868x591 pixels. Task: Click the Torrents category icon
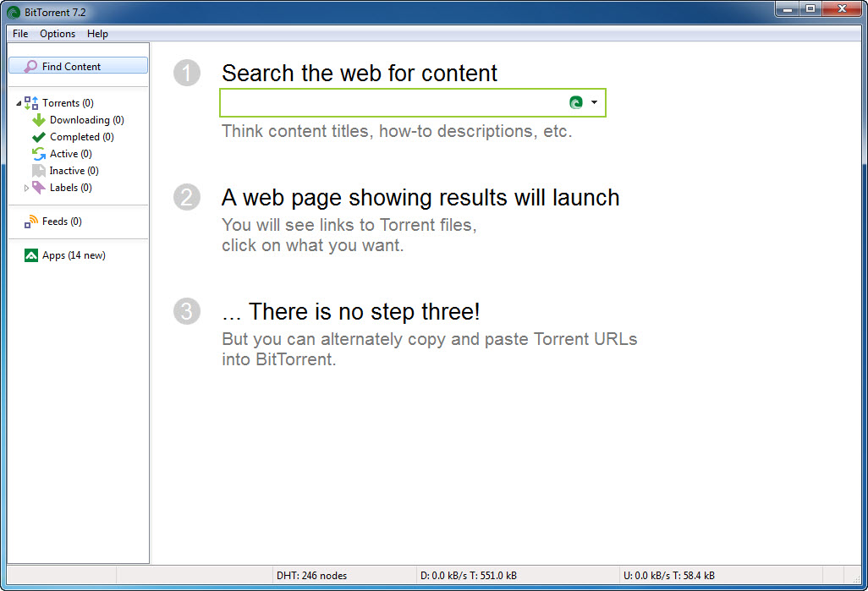coord(31,103)
